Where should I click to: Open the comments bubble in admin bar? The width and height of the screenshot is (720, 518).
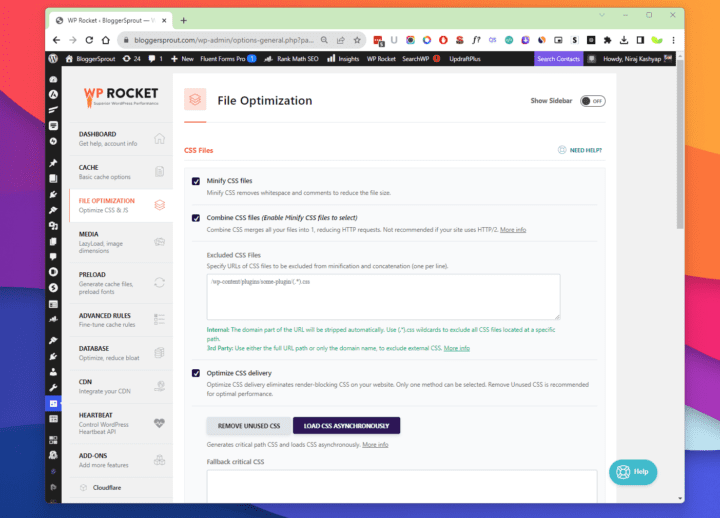coord(155,59)
